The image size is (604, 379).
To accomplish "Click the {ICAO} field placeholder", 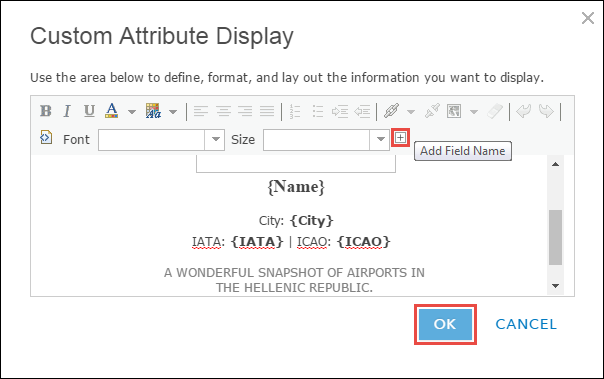I will pyautogui.click(x=364, y=242).
